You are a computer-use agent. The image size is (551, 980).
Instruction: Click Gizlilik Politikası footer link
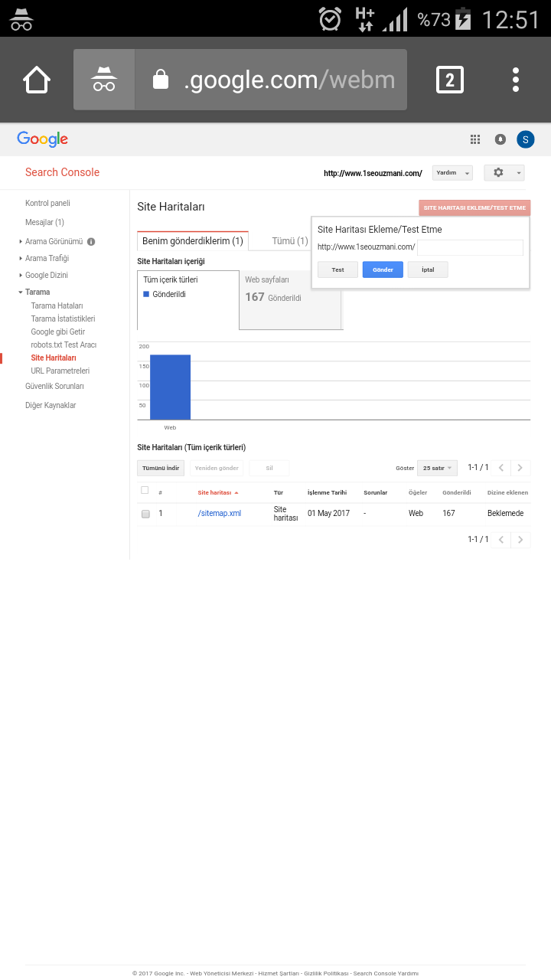pos(326,973)
